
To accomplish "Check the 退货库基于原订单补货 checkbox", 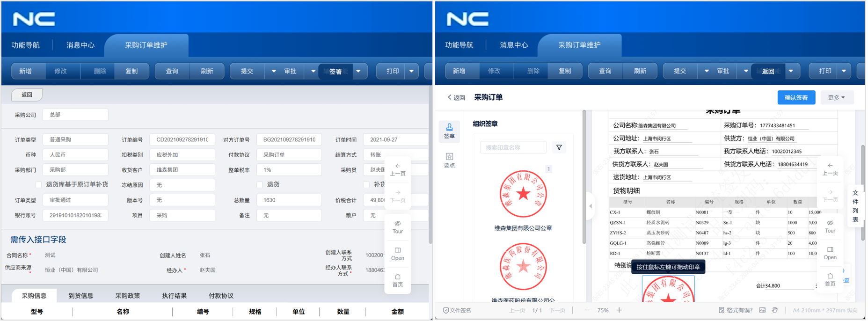I will 39,185.
